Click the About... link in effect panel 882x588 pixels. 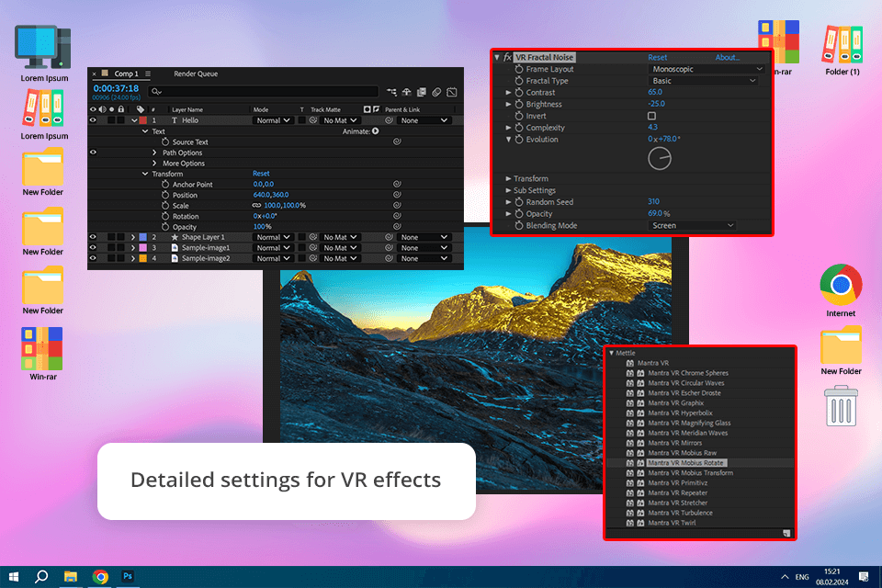728,57
